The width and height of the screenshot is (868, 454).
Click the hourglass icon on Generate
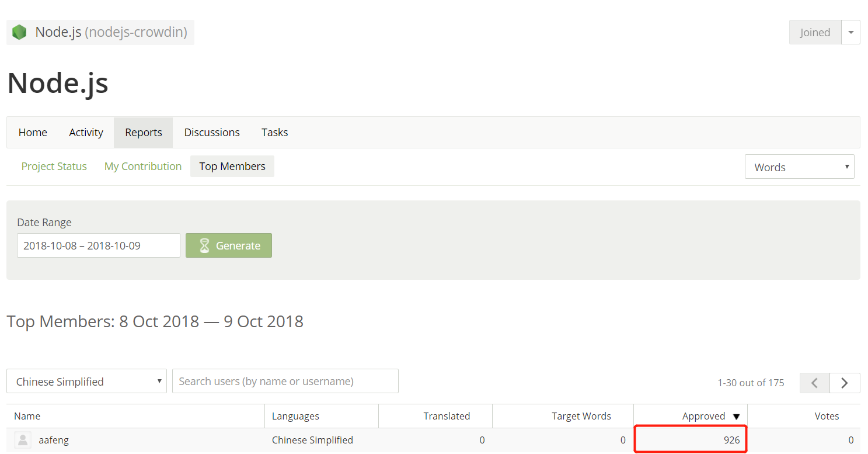(x=204, y=245)
